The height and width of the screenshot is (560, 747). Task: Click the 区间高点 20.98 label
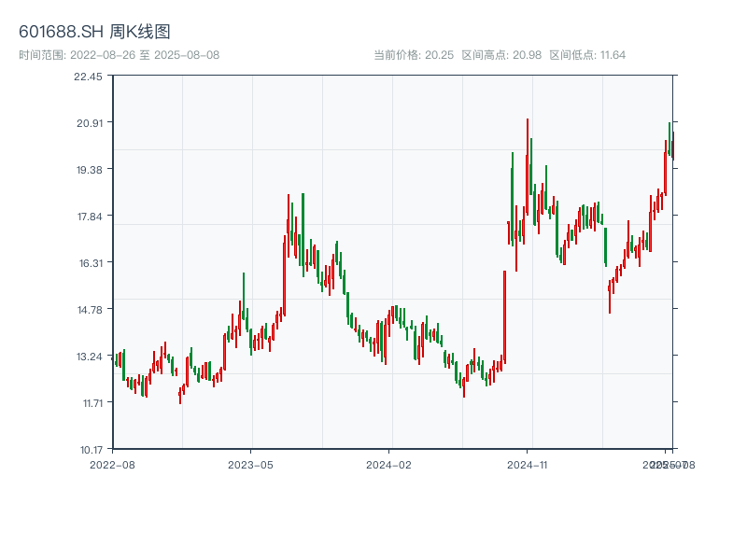(501, 55)
